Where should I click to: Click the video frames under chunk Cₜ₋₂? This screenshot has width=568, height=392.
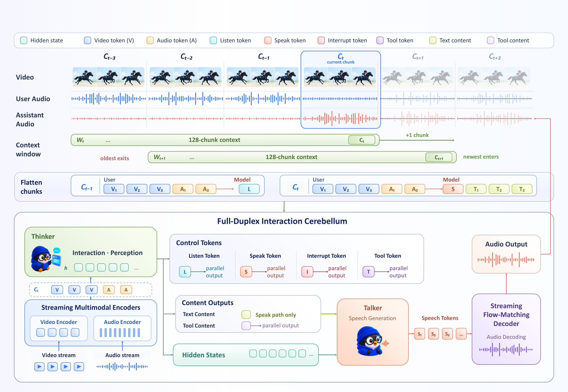[186, 77]
